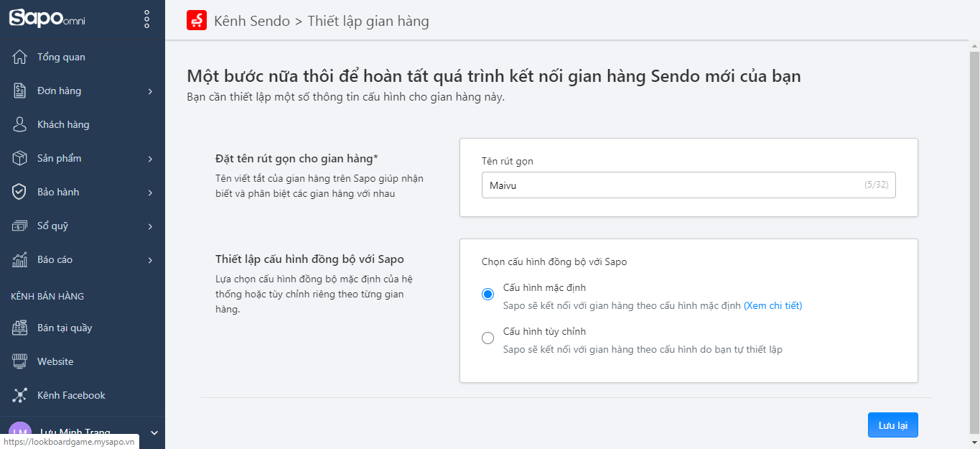The width and height of the screenshot is (980, 449).
Task: Open the Xem chi tiết link
Action: [x=774, y=305]
